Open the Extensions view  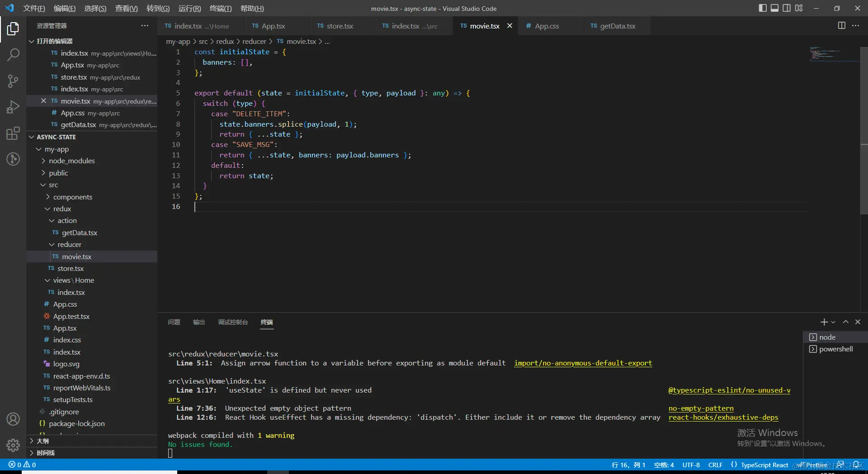point(13,133)
